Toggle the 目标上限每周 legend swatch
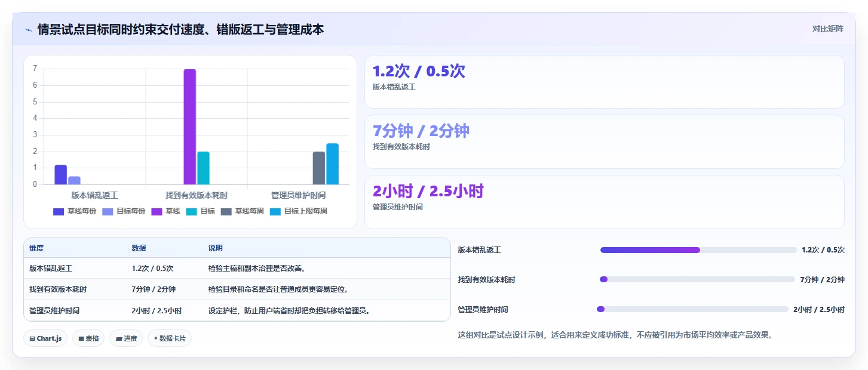The width and height of the screenshot is (868, 370). click(275, 211)
